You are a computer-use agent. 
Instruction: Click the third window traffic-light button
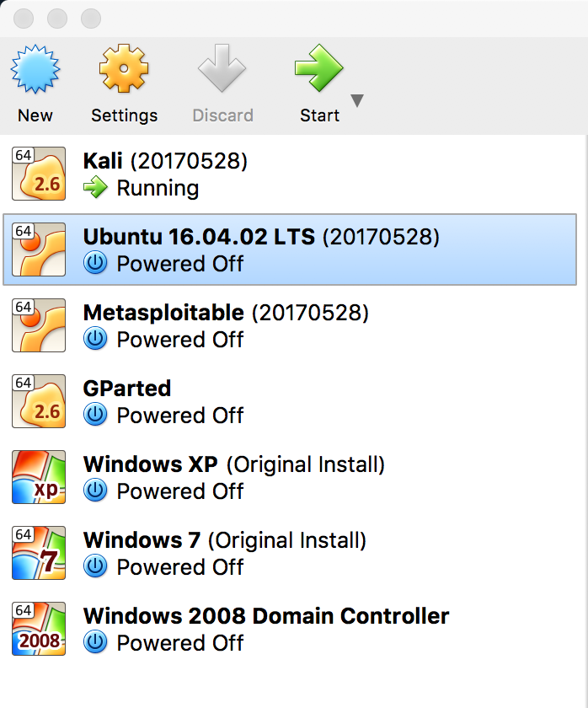pos(91,19)
